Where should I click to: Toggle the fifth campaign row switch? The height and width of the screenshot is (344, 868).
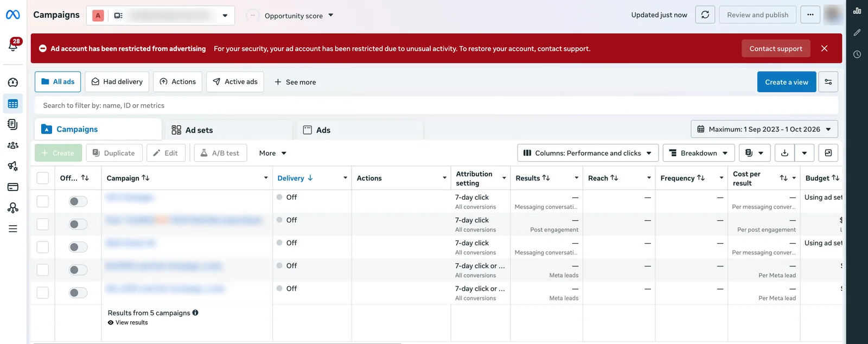pyautogui.click(x=78, y=292)
